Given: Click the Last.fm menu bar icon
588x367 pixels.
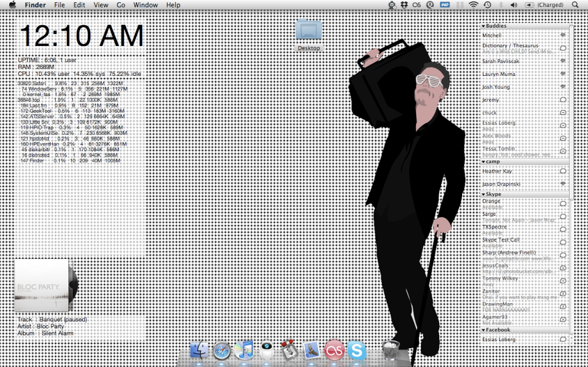Looking at the screenshot, I should (x=417, y=5).
